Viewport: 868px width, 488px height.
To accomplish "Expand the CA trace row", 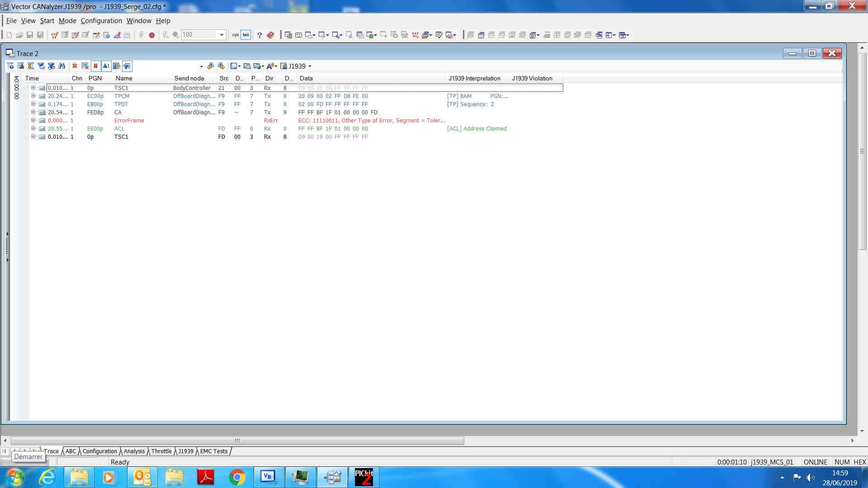I will click(33, 112).
